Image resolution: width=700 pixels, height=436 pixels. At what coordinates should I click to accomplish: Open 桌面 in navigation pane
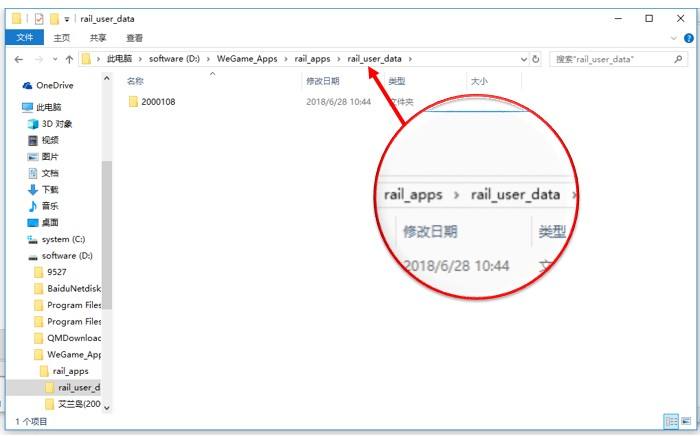[50, 222]
